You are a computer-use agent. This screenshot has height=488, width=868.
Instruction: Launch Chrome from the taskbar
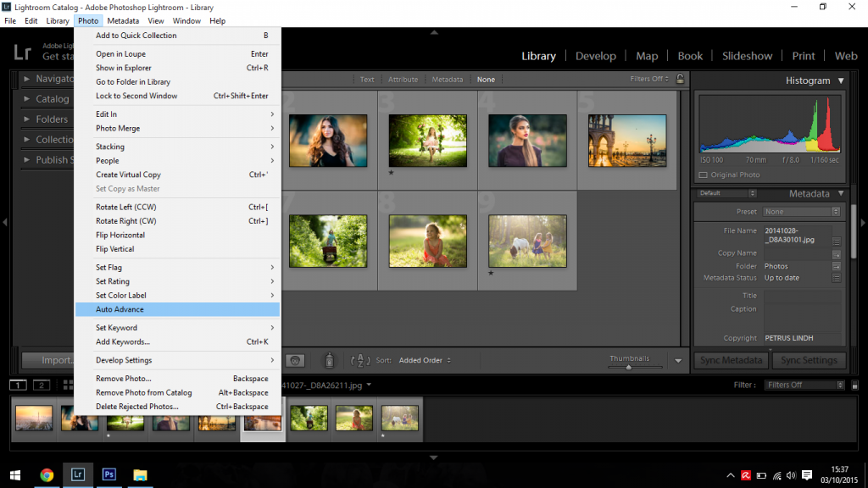pos(47,474)
